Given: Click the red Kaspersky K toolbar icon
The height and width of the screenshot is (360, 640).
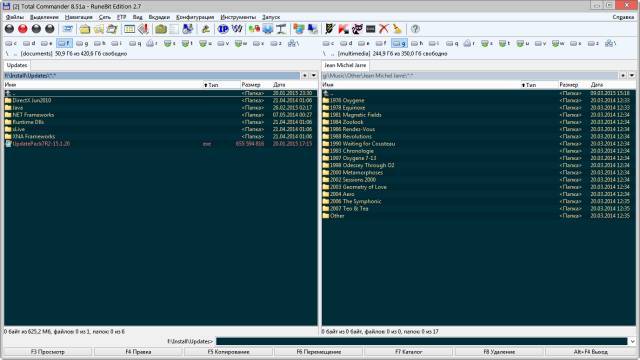Looking at the screenshot, I should click(x=343, y=29).
